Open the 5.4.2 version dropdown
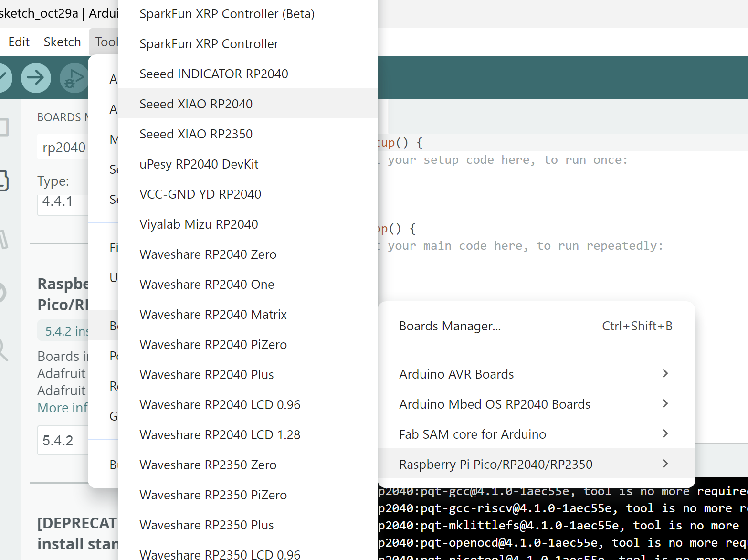The image size is (748, 560). click(x=62, y=440)
